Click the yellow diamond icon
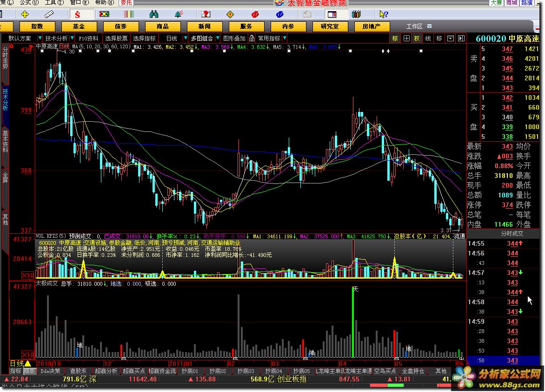Screen dimensions: 545x392 230,14
